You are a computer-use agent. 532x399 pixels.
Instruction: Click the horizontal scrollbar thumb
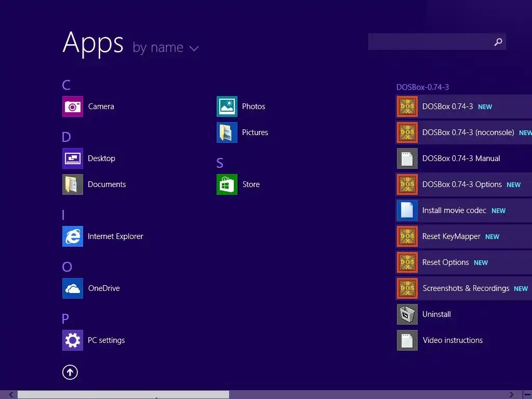click(124, 395)
